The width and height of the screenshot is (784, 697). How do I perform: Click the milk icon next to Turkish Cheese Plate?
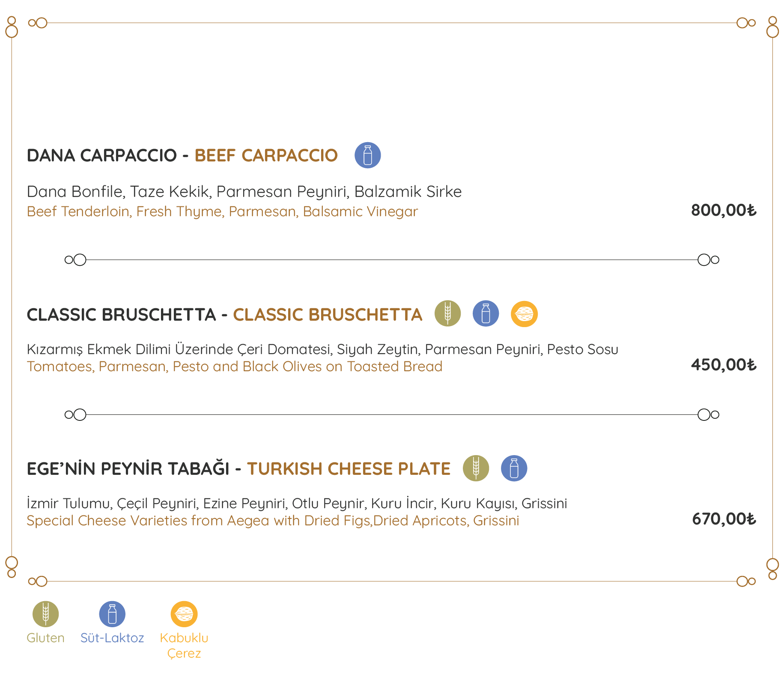tap(514, 468)
